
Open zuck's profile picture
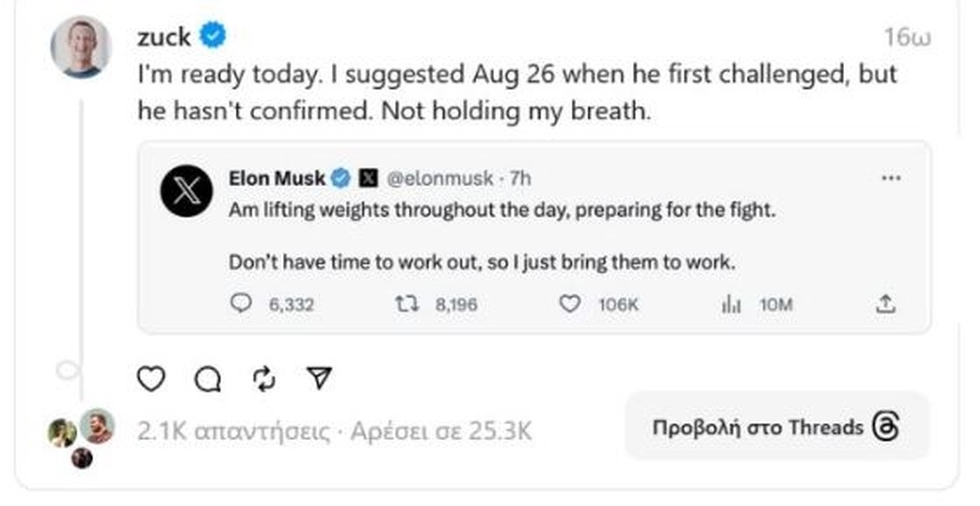click(81, 47)
